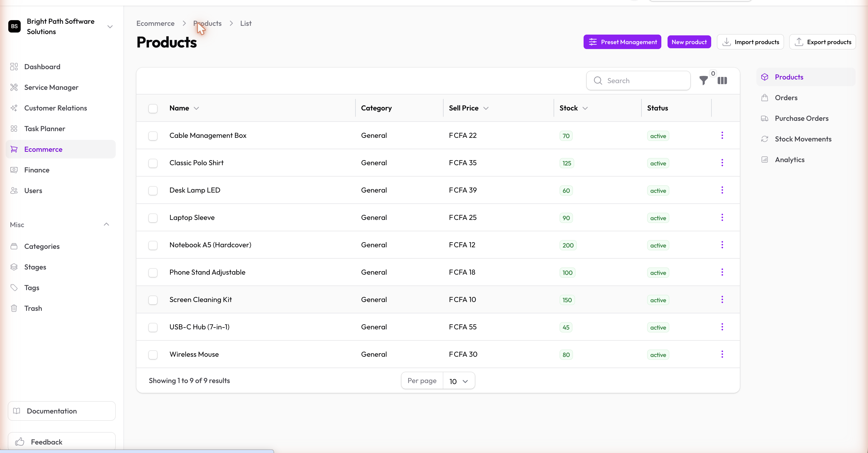The height and width of the screenshot is (453, 868).
Task: Check the Laptop Sleeve row
Action: [153, 218]
